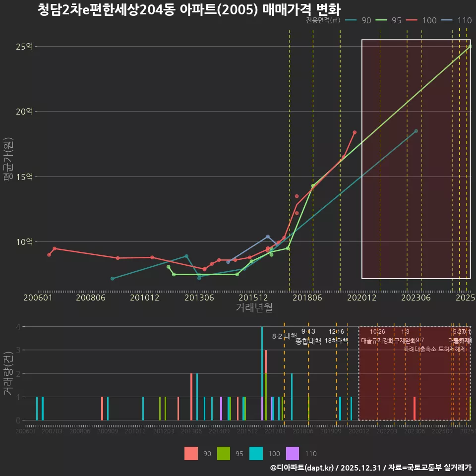Click the tallest cyan volume bar reaching 4

coord(262,373)
